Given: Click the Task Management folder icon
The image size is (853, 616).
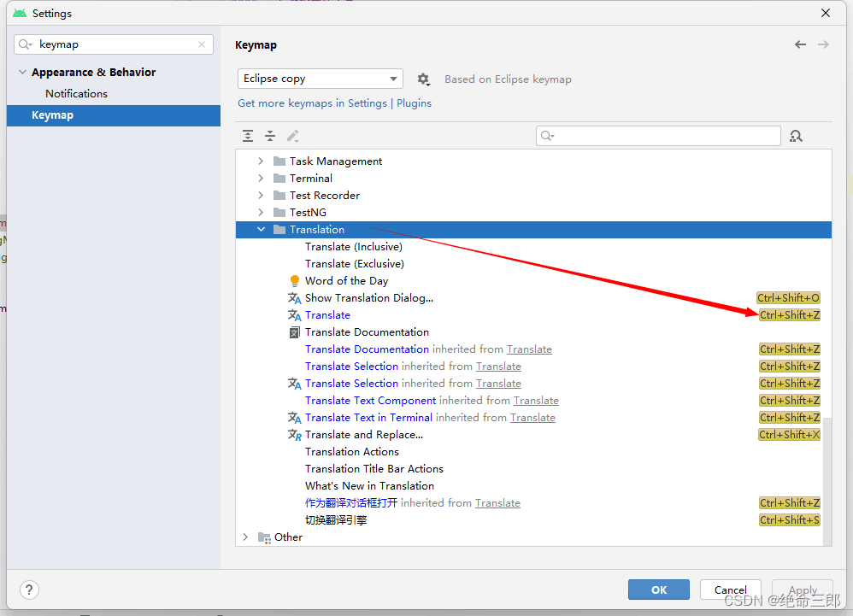Looking at the screenshot, I should (279, 161).
